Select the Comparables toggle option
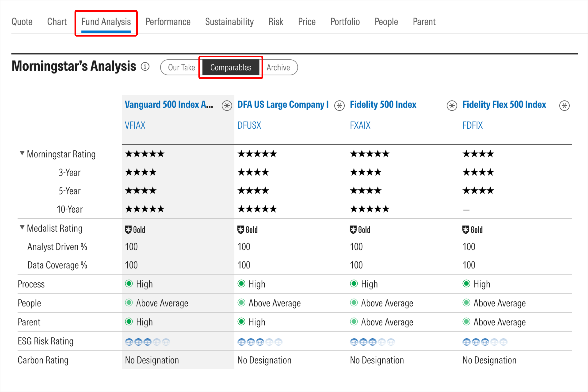This screenshot has width=588, height=392. pos(231,68)
